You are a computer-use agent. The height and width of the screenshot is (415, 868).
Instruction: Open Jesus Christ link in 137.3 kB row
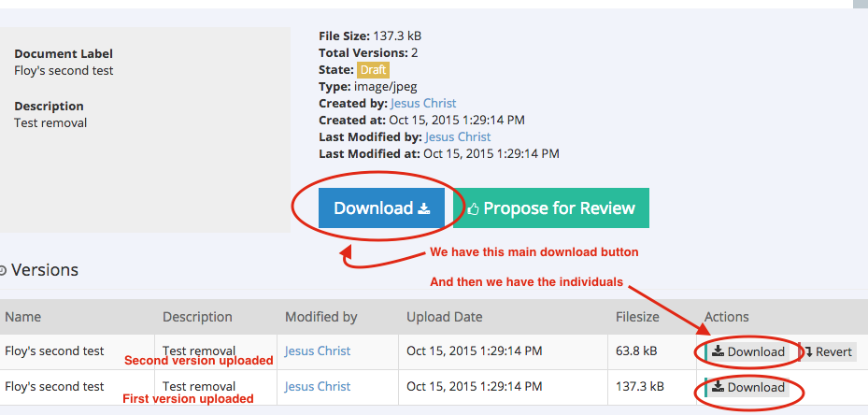318,386
